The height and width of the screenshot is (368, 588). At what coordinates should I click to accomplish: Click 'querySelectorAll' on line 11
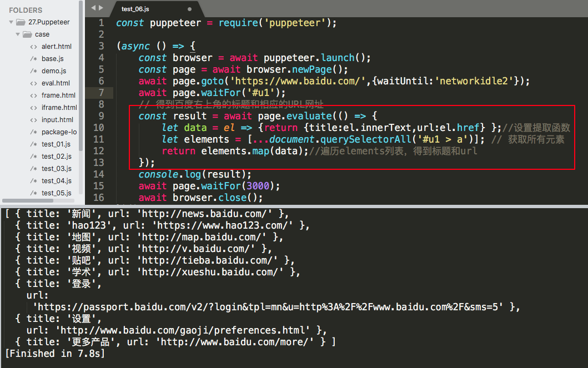coord(366,139)
